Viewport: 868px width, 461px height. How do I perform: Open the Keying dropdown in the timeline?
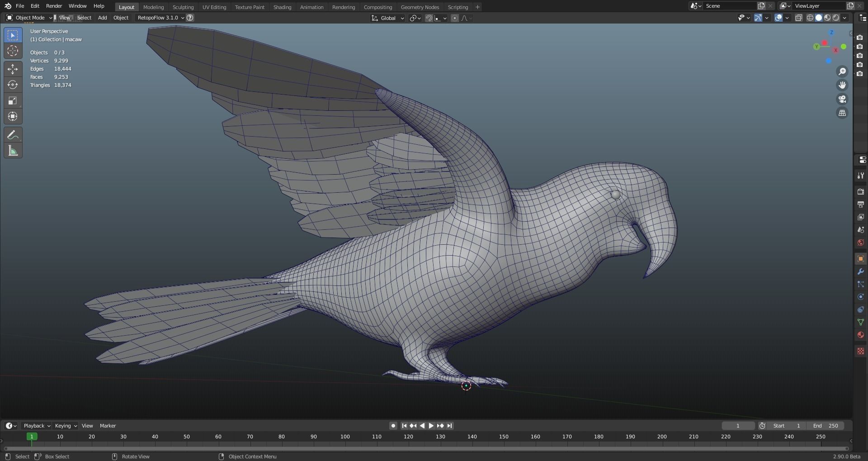[66, 426]
